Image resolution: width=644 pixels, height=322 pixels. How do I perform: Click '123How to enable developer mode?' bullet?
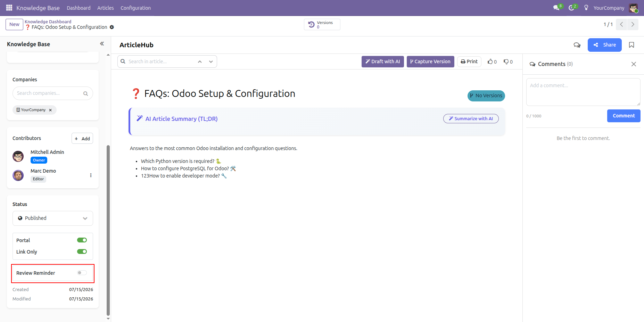coord(184,176)
